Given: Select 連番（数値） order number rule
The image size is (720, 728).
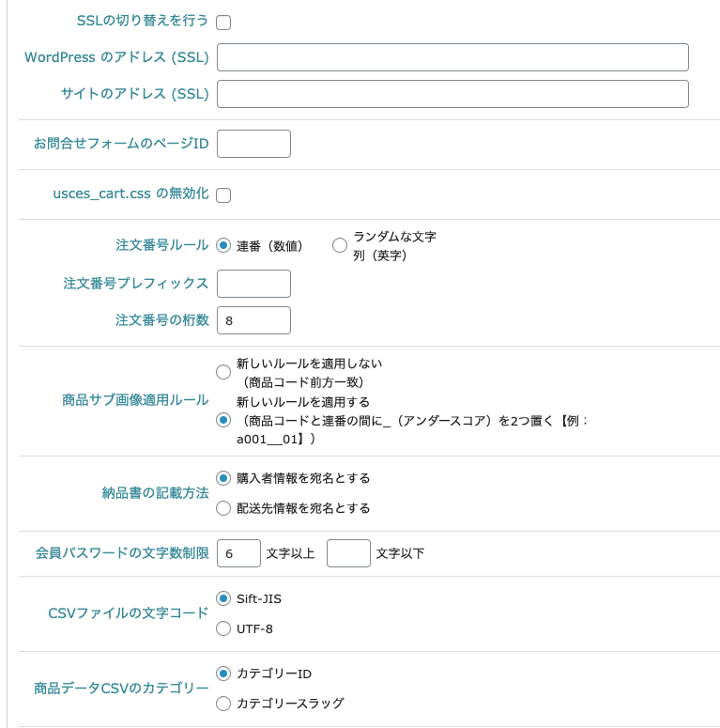Looking at the screenshot, I should pyautogui.click(x=223, y=245).
